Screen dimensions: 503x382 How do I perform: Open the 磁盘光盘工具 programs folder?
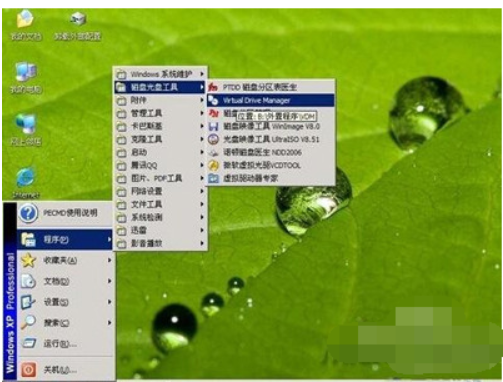160,87
